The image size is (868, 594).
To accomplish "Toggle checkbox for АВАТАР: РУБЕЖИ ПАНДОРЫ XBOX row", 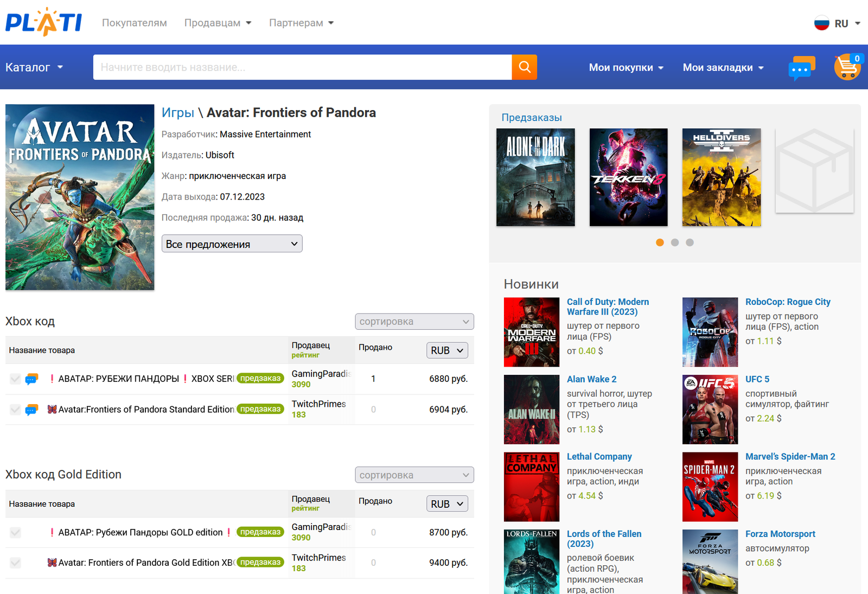I will pos(15,379).
